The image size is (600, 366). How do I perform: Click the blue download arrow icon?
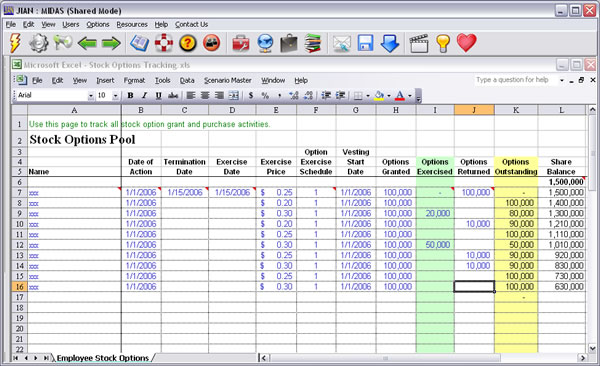(390, 43)
